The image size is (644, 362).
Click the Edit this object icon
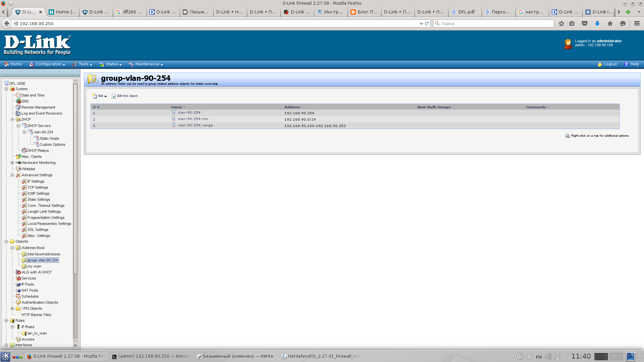pos(113,96)
